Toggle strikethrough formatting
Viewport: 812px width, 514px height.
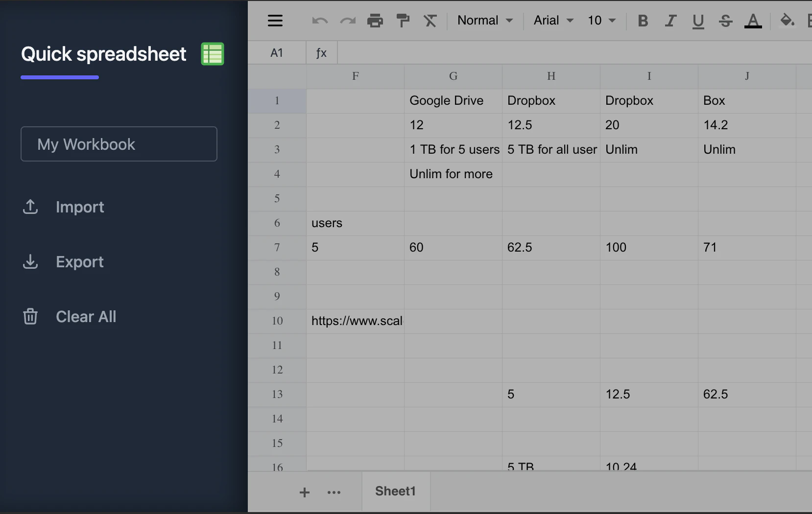point(725,21)
